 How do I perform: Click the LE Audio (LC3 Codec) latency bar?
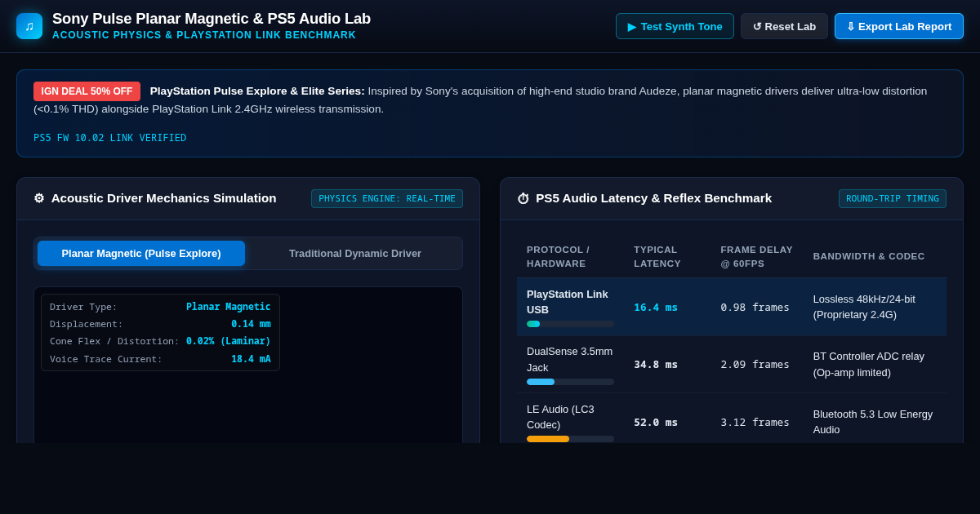pyautogui.click(x=570, y=439)
